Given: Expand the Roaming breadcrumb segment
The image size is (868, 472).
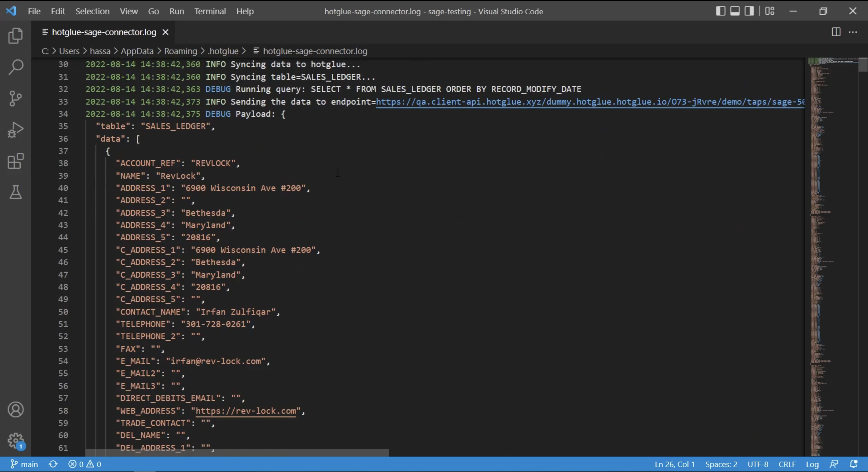Looking at the screenshot, I should click(181, 51).
